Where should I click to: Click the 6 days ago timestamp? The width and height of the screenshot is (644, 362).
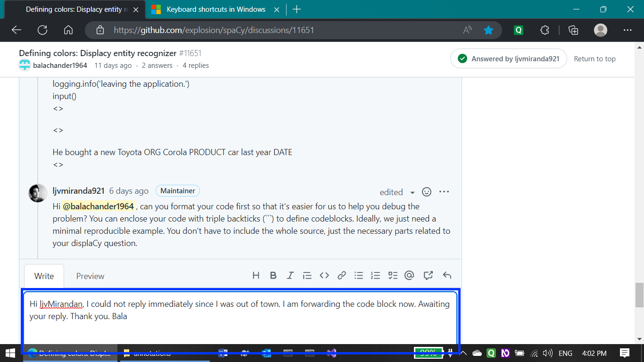pyautogui.click(x=129, y=191)
